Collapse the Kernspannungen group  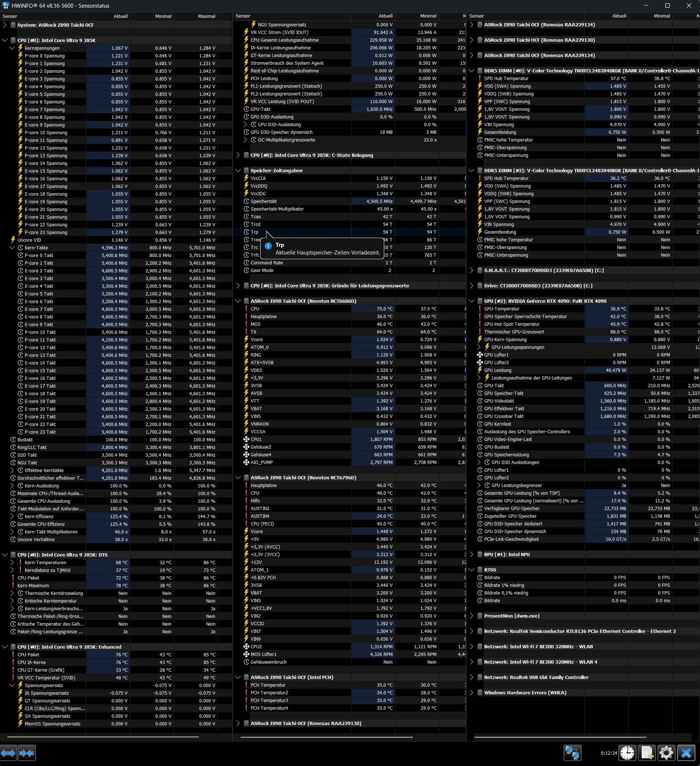pos(12,48)
